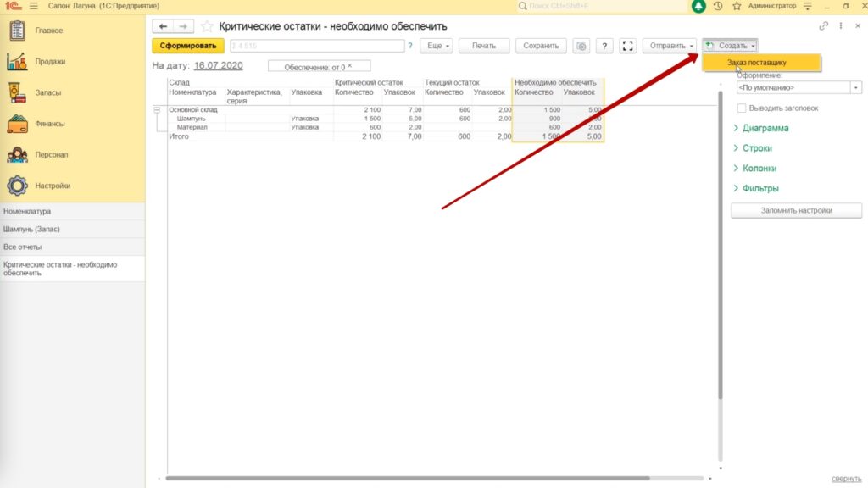Switch to the Все отчеты tab

click(x=73, y=247)
